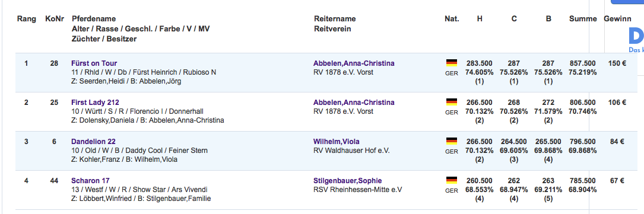Click the German flag in Scharon 17 row
The width and height of the screenshot is (644, 214).
click(451, 180)
